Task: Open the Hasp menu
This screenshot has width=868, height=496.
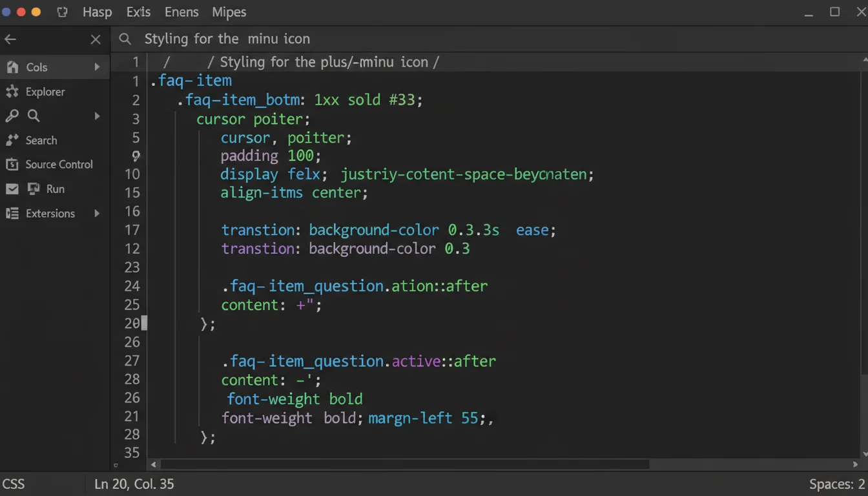Action: click(97, 12)
